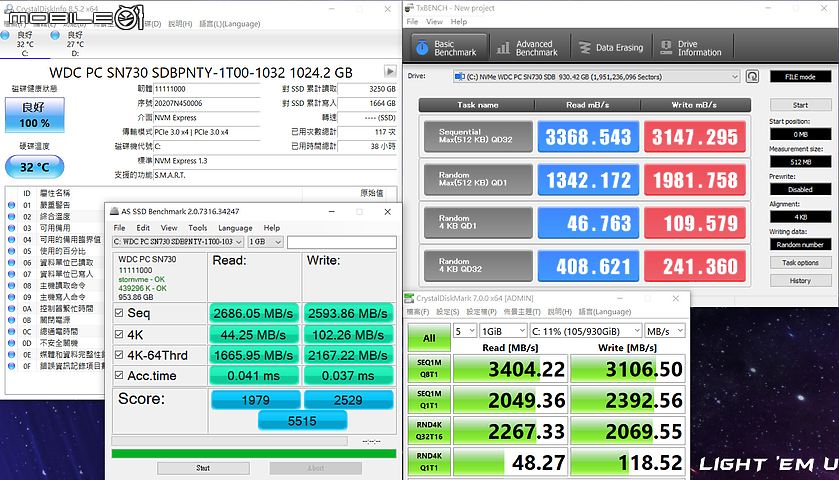The width and height of the screenshot is (839, 480).
Task: Click the refresh drive list icon in TxBENCH
Action: point(752,77)
